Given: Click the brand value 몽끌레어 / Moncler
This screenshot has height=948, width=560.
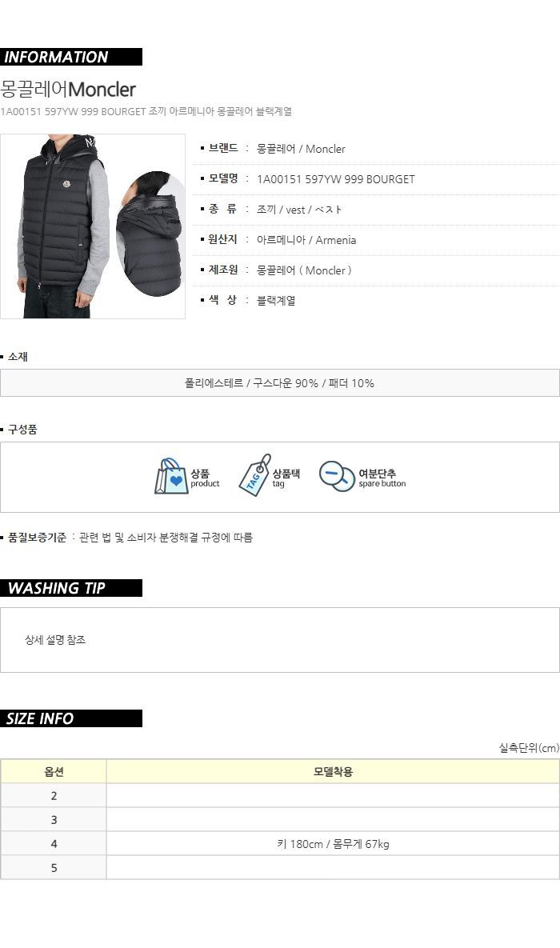Looking at the screenshot, I should click(301, 149).
